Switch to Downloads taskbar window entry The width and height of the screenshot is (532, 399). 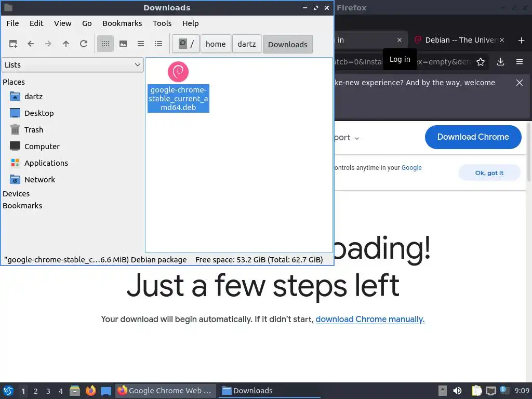pyautogui.click(x=270, y=391)
